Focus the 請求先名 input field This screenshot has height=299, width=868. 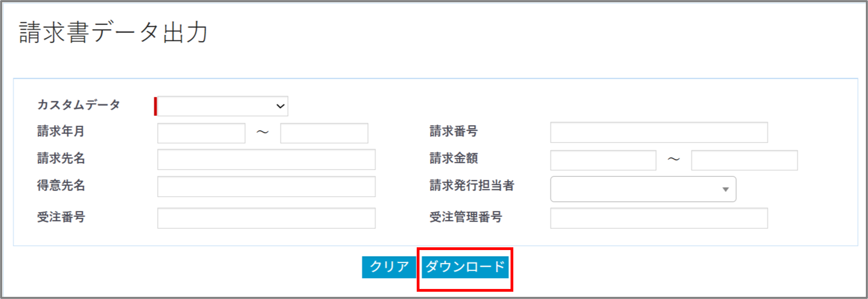pos(266,160)
